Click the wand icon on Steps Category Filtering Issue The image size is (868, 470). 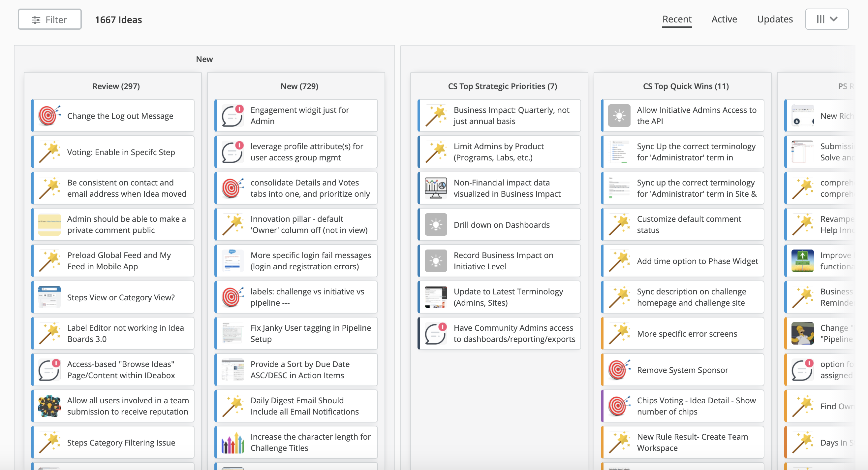coord(49,442)
